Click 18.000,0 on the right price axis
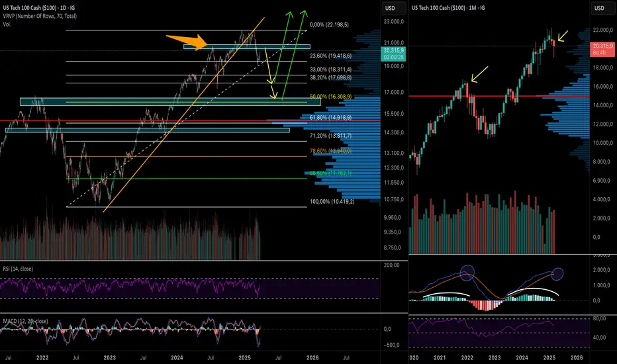 603,68
